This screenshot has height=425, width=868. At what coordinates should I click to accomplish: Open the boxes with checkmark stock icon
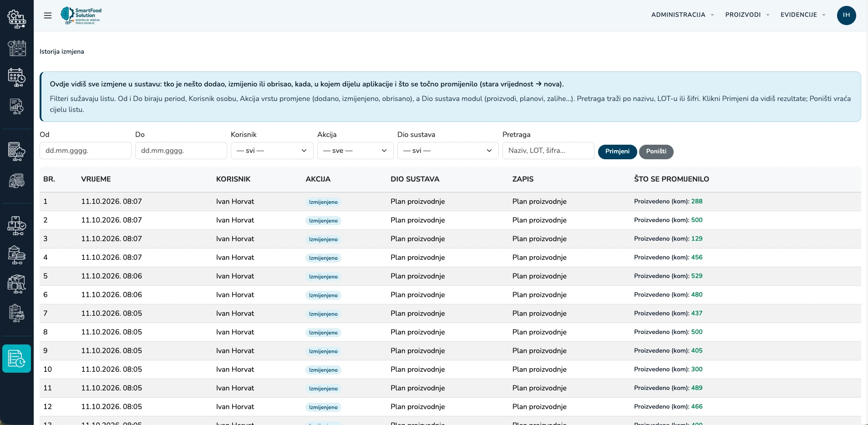(16, 225)
